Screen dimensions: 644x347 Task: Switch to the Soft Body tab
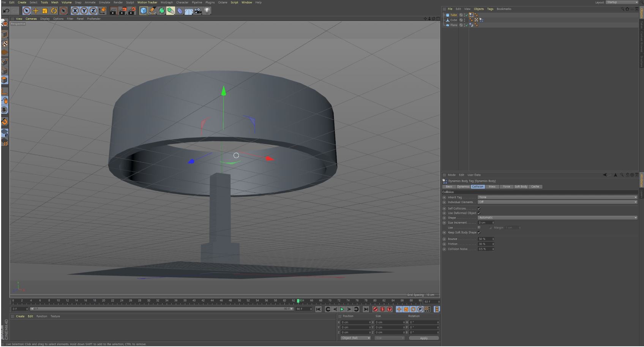click(521, 186)
